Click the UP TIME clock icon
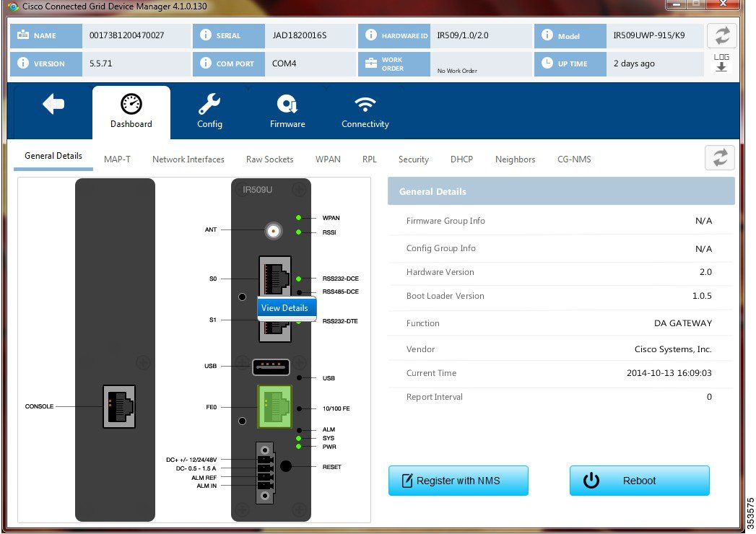The image size is (756, 534). (x=547, y=63)
